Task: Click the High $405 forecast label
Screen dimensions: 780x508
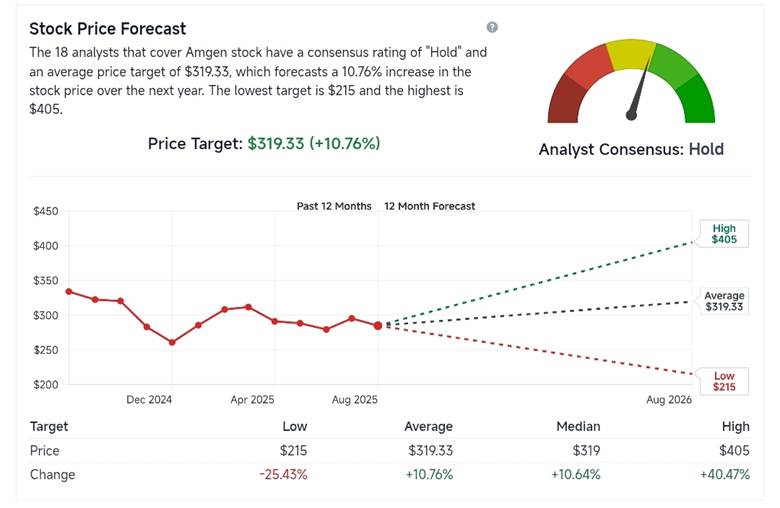Action: [x=723, y=234]
